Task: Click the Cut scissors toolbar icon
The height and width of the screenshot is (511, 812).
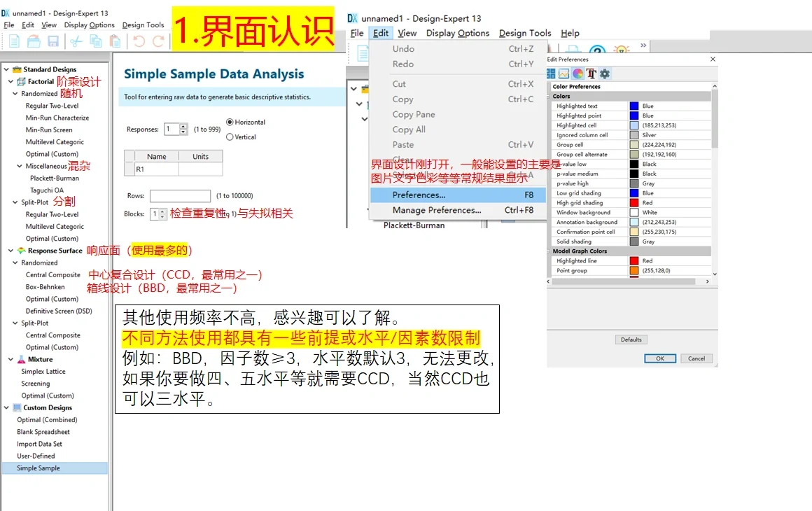Action: click(x=76, y=41)
